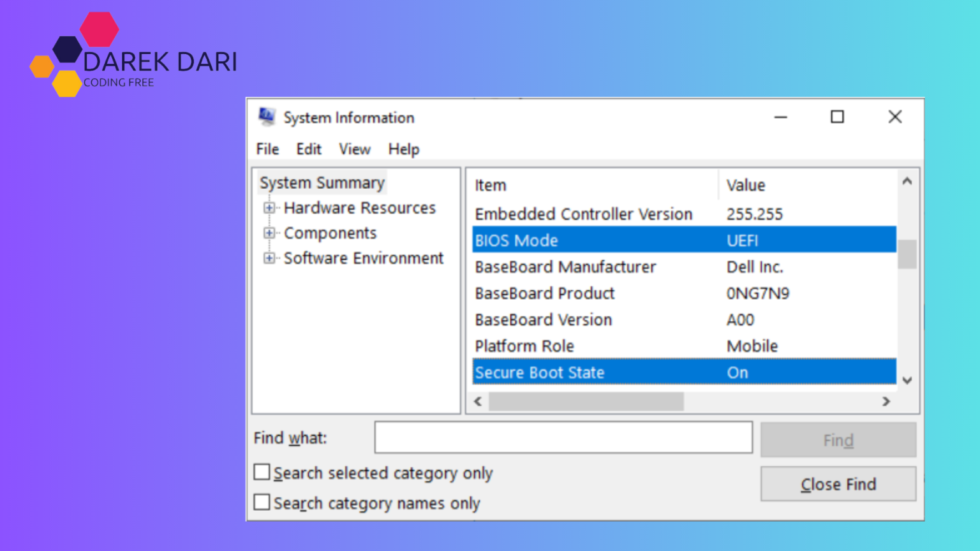Click inside the Find what input field
The height and width of the screenshot is (551, 980).
click(x=563, y=437)
